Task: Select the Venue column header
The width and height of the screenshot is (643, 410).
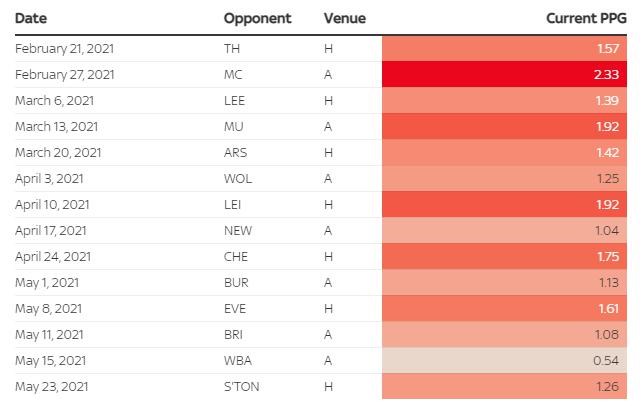Action: (344, 18)
